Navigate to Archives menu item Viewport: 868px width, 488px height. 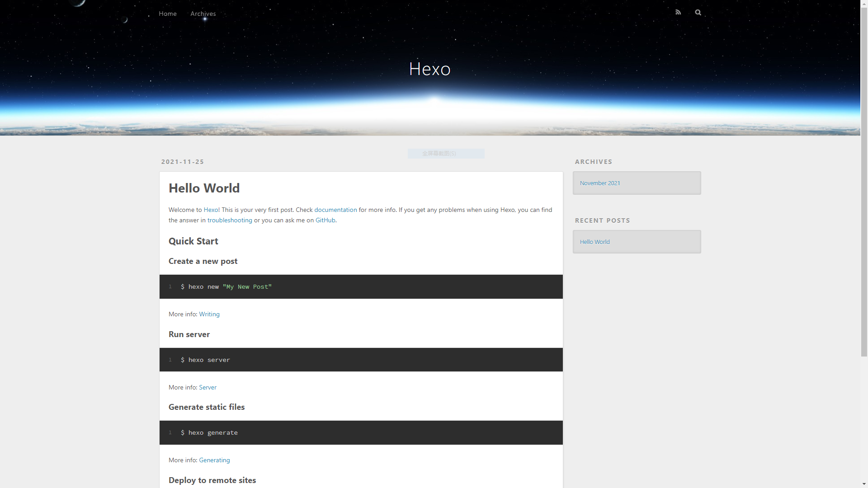203,14
